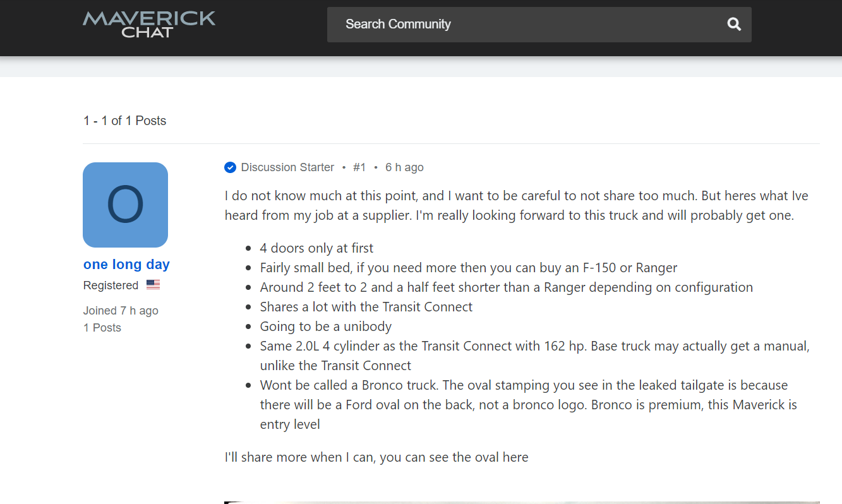Viewport: 842px width, 504px height.
Task: Click the "1 - 1 of 1 Posts" counter
Action: pos(124,121)
